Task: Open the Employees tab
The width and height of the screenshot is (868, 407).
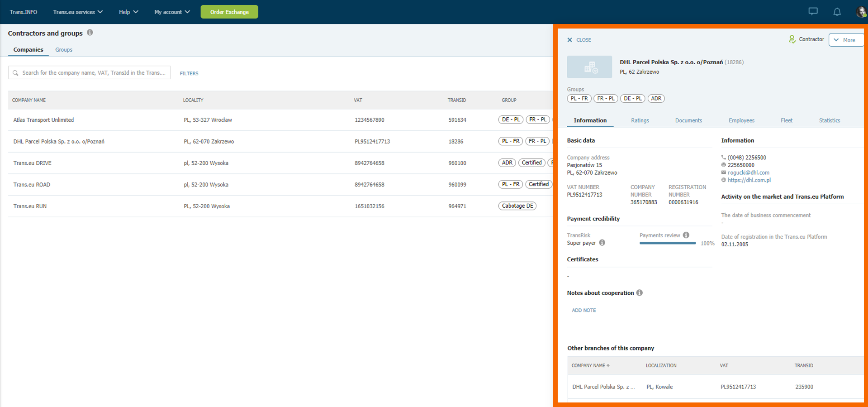Action: point(741,120)
